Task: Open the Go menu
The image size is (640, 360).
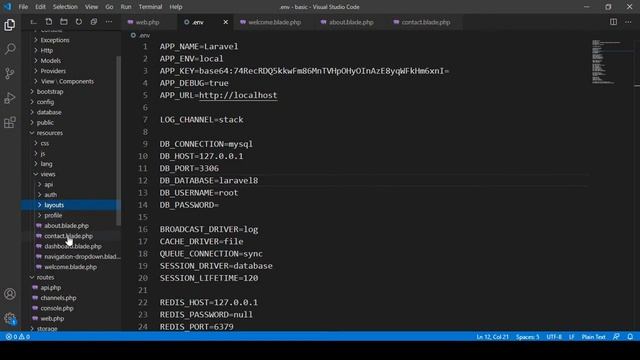Action: coord(109,7)
